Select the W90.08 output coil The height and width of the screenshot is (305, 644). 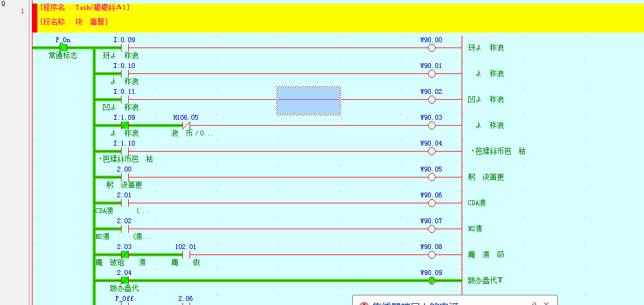click(x=432, y=254)
